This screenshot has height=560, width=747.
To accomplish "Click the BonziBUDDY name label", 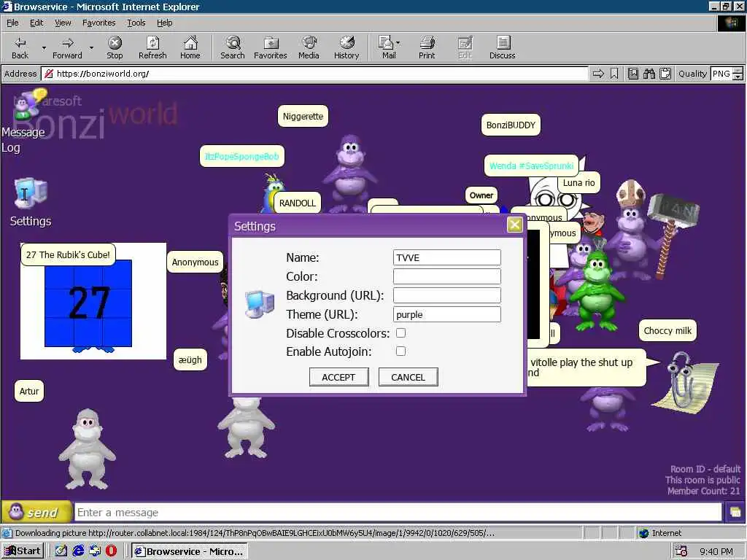I will [x=511, y=125].
